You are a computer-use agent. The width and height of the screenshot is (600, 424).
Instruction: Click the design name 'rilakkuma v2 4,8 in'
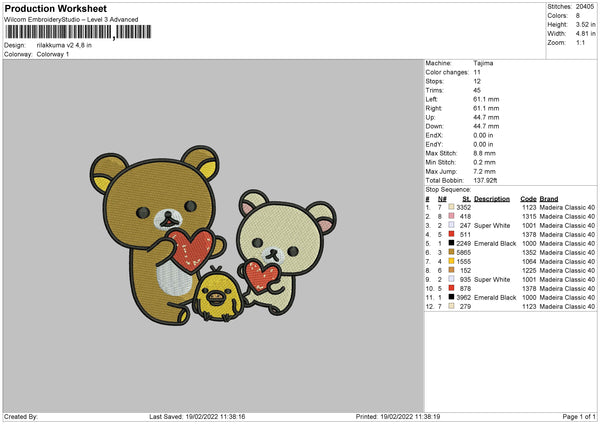[64, 45]
